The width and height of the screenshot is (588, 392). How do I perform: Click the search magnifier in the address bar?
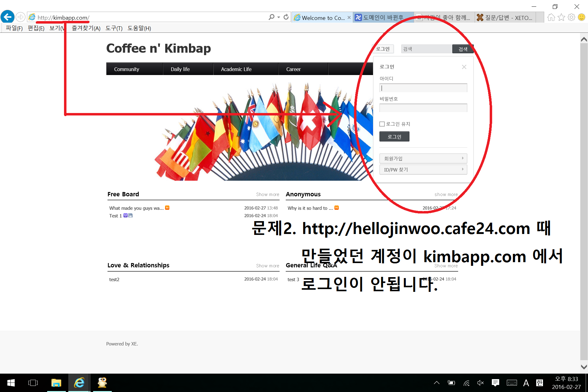[x=271, y=17]
